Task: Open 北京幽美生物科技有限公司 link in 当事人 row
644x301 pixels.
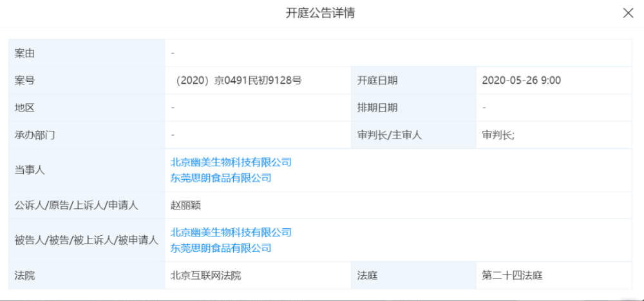Action: pyautogui.click(x=231, y=162)
